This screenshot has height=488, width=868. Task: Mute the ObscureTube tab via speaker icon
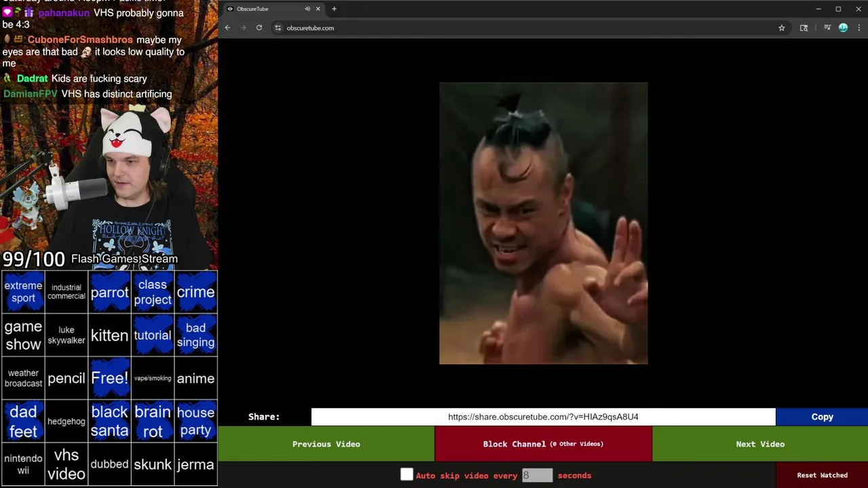[307, 9]
